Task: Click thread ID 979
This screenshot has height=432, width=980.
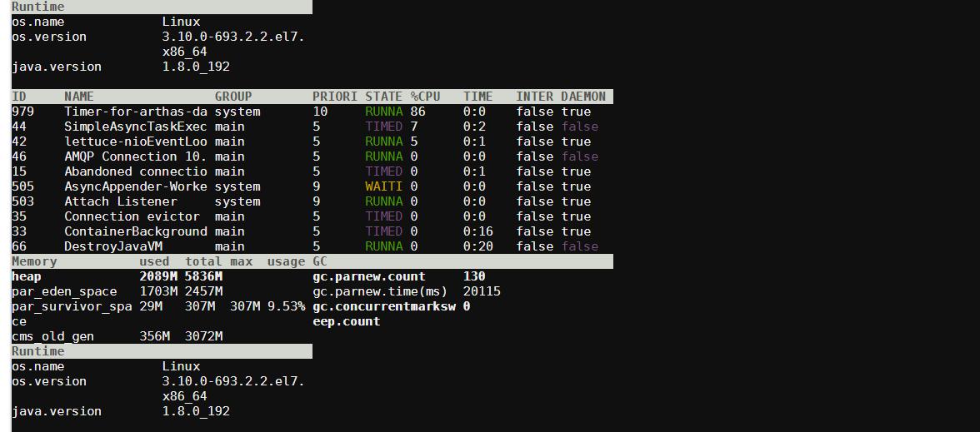Action: (23, 112)
